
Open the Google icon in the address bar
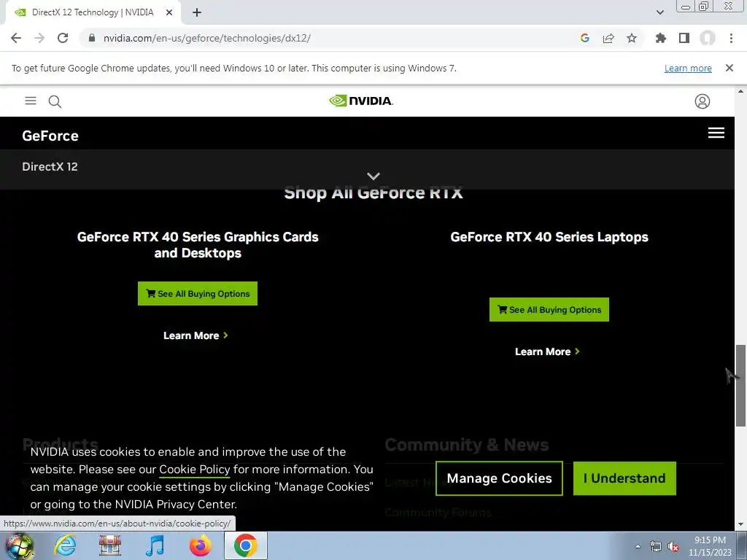585,38
